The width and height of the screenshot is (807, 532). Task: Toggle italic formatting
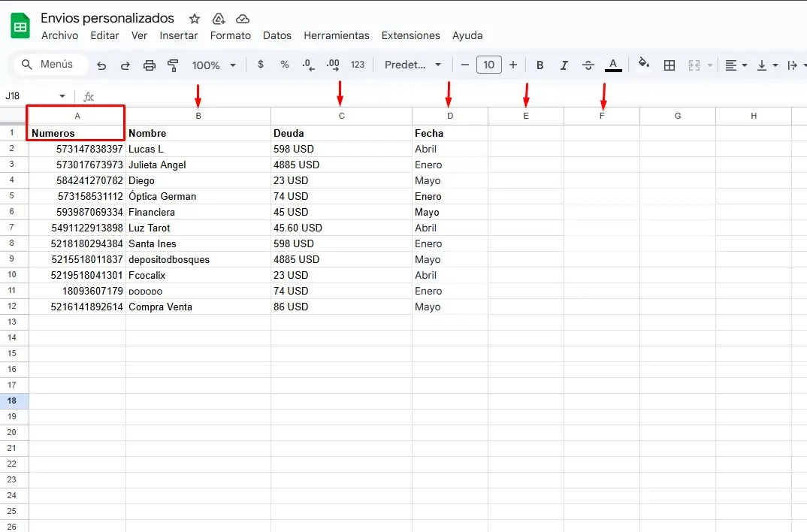click(x=564, y=65)
